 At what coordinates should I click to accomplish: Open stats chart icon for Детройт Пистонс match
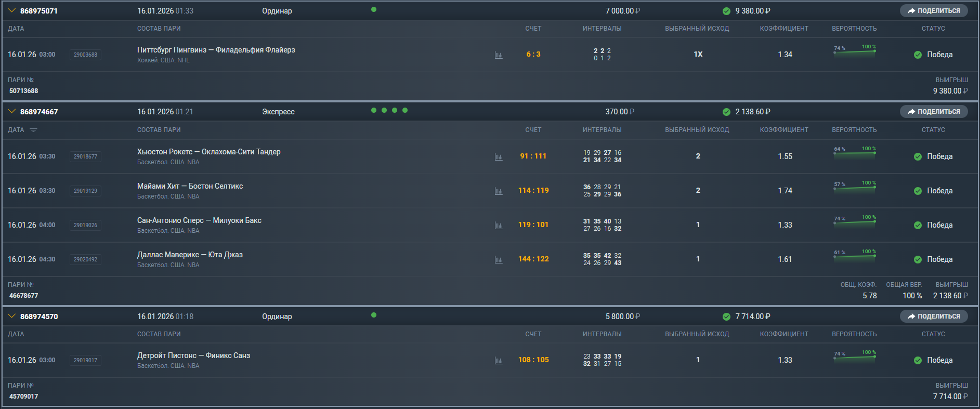(x=499, y=361)
